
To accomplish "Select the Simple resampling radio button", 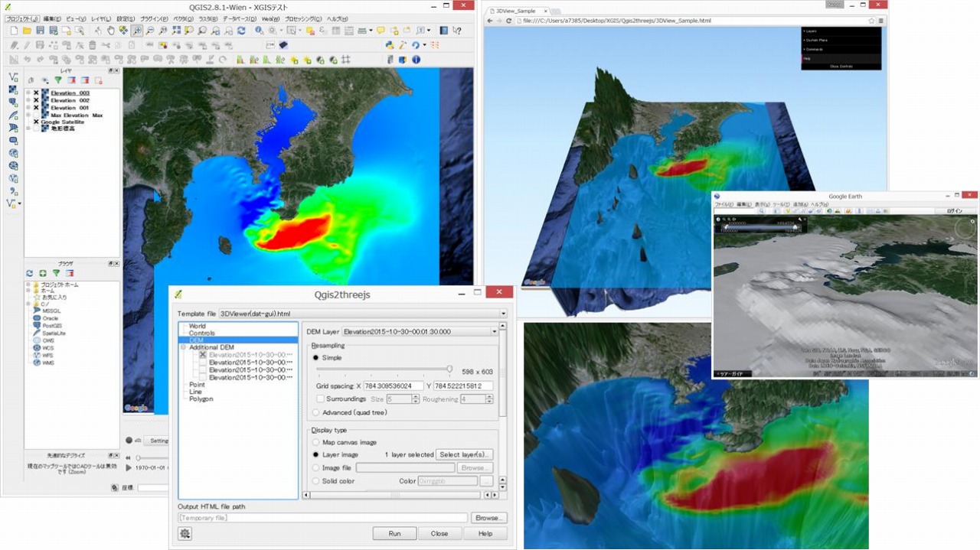I will coord(315,357).
